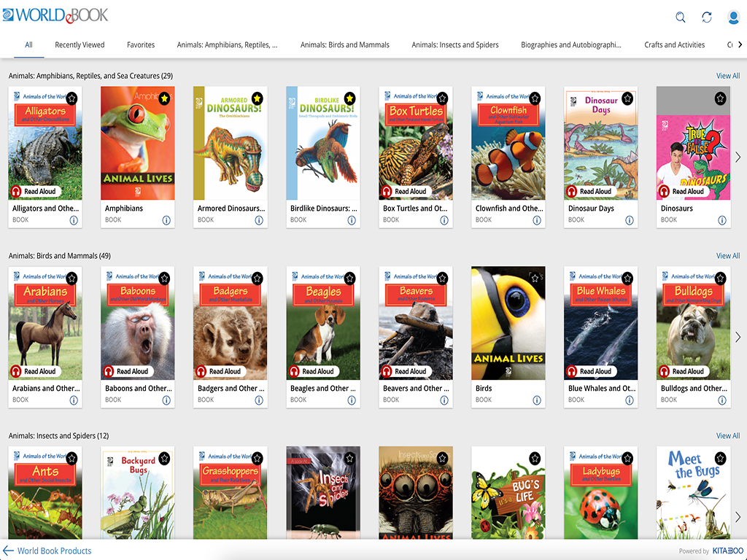Viewport: 747px width, 560px height.
Task: Open Animals: Insects and Spiders tab
Action: (455, 44)
